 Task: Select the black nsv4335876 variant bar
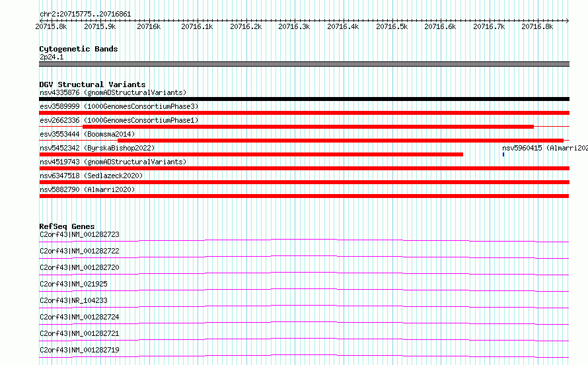[304, 99]
